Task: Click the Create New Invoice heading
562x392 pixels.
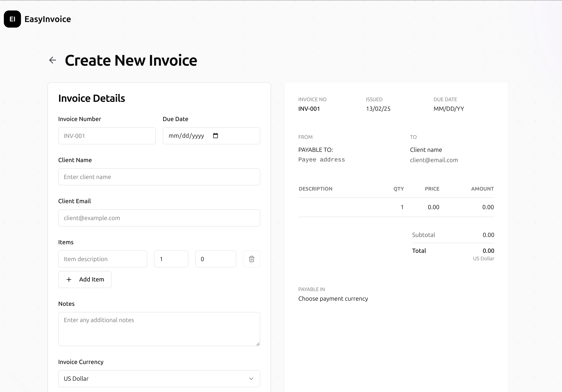Action: click(131, 60)
